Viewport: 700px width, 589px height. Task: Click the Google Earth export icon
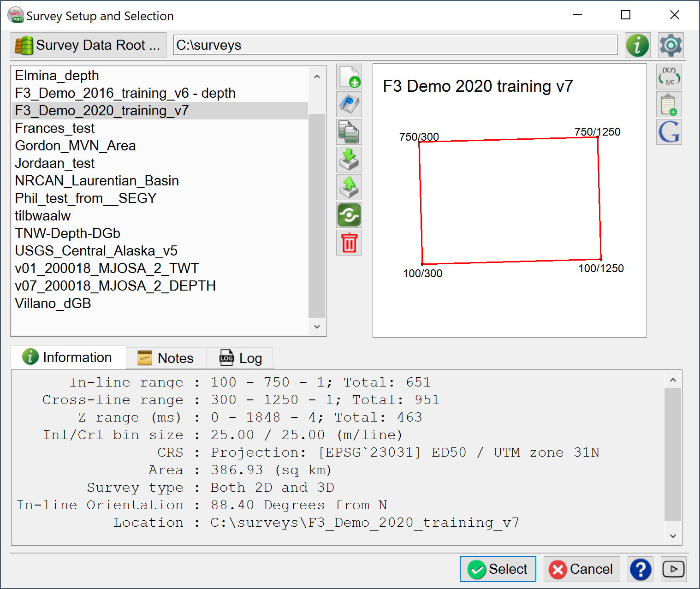click(x=669, y=132)
